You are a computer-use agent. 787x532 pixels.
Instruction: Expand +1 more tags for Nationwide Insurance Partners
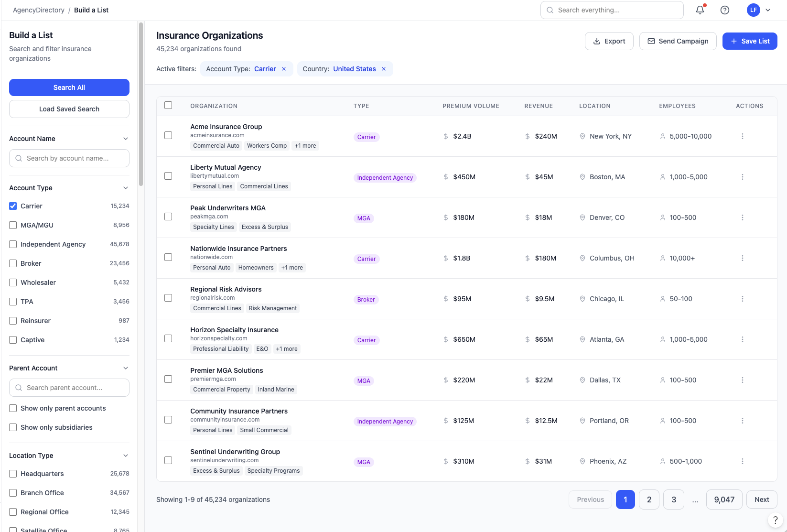[x=292, y=268]
